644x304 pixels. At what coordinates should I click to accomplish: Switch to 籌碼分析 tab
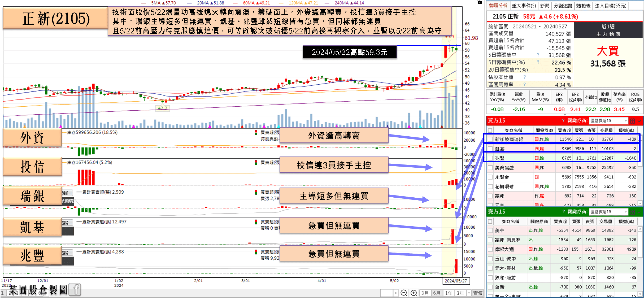coord(498,6)
